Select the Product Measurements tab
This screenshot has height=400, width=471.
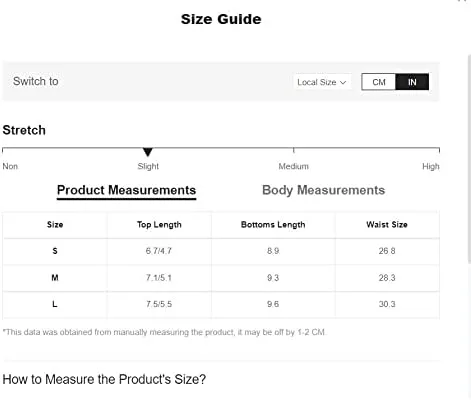pyautogui.click(x=126, y=191)
